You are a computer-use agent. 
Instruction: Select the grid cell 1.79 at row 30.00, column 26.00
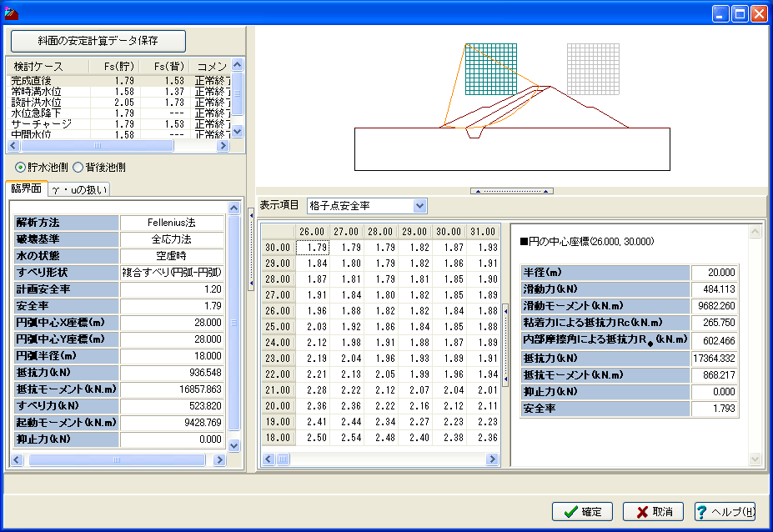[x=313, y=248]
